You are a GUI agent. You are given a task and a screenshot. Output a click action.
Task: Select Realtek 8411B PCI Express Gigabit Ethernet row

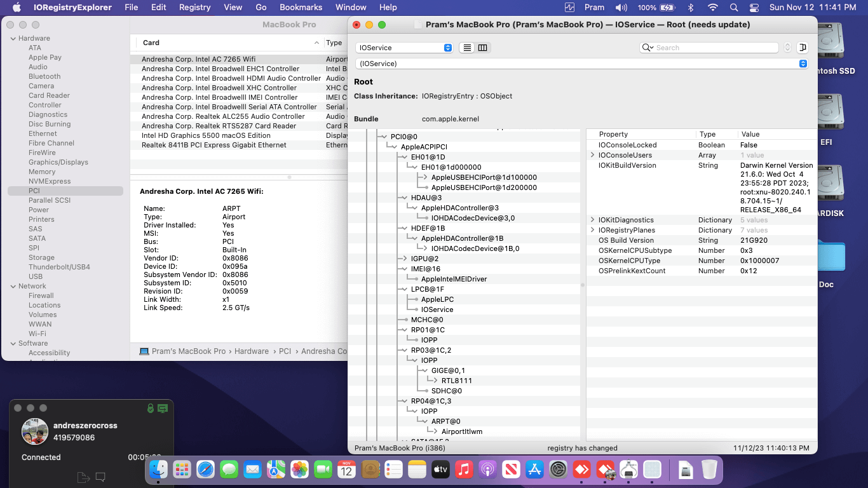(x=239, y=145)
